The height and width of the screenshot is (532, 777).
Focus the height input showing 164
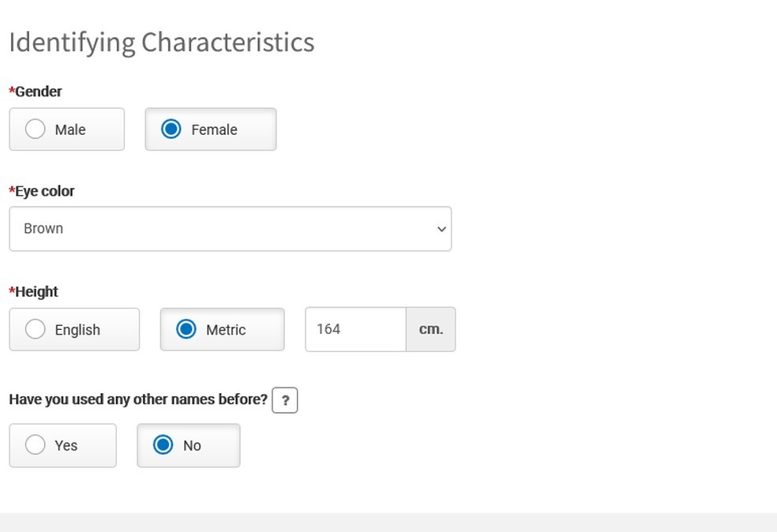click(x=355, y=329)
